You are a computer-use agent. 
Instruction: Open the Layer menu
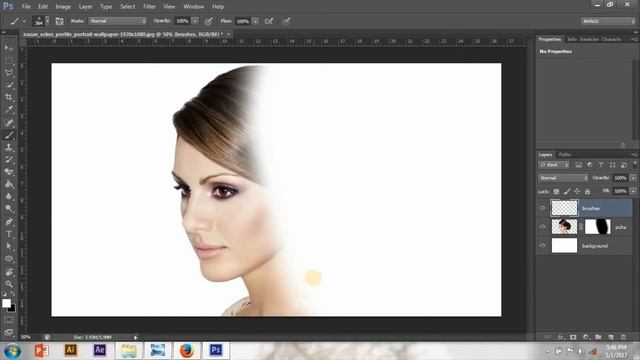[85, 7]
